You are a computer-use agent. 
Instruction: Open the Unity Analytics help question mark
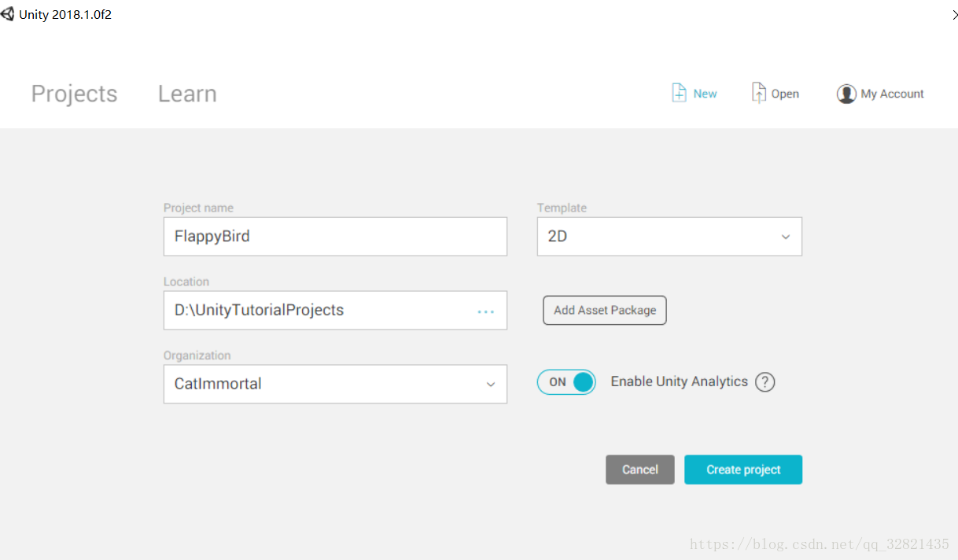tap(765, 382)
